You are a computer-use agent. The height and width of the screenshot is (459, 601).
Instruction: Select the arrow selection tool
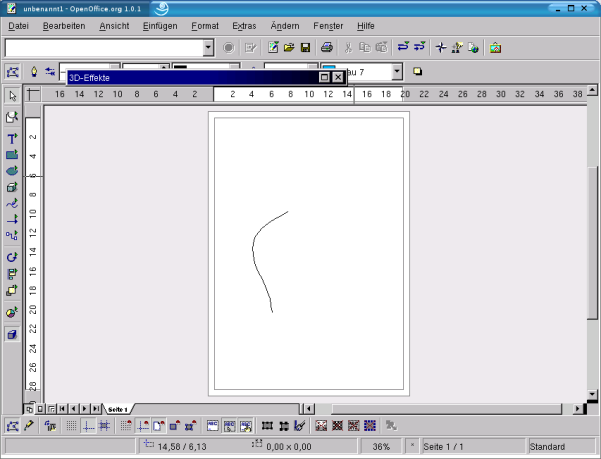tap(12, 96)
